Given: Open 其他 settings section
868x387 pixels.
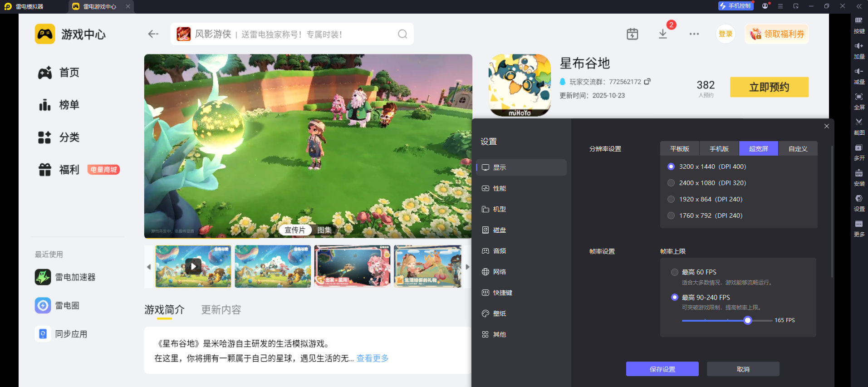Looking at the screenshot, I should pos(521,334).
